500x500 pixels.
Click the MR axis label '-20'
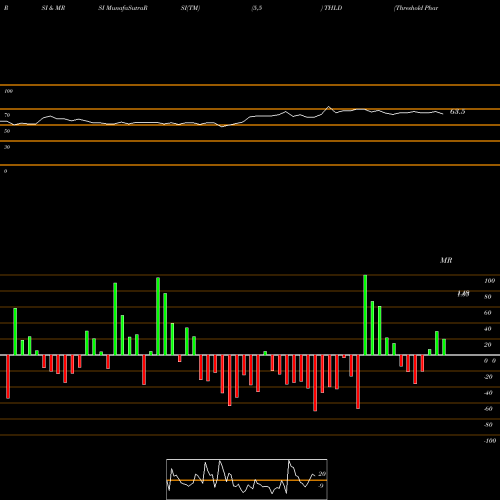488,377
